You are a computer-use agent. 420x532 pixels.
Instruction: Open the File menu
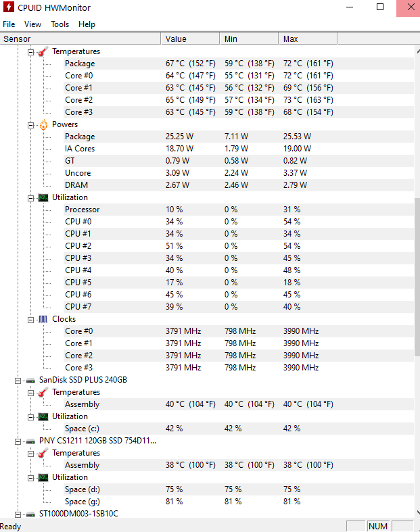pyautogui.click(x=9, y=24)
